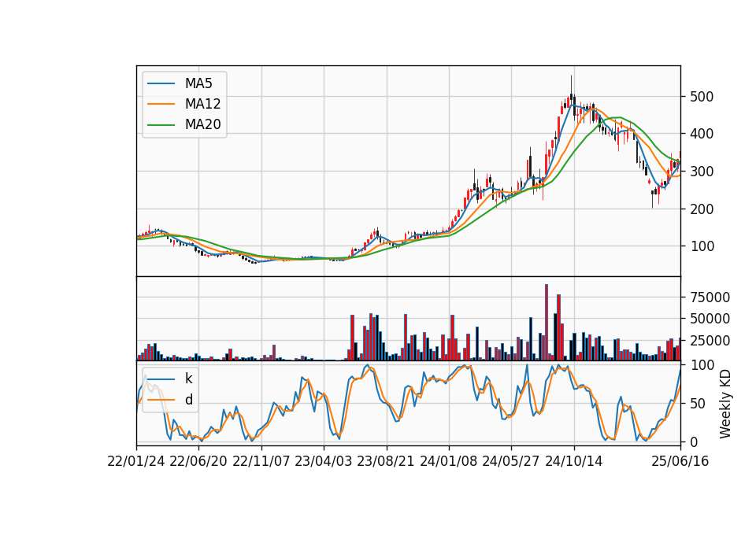Click the 25000 volume axis label

pyautogui.click(x=710, y=341)
